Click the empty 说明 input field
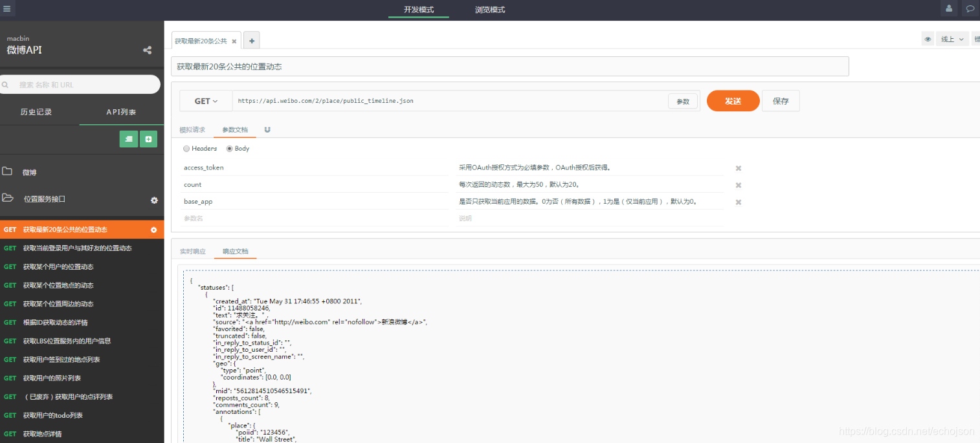Viewport: 980px width, 443px height. click(589, 218)
